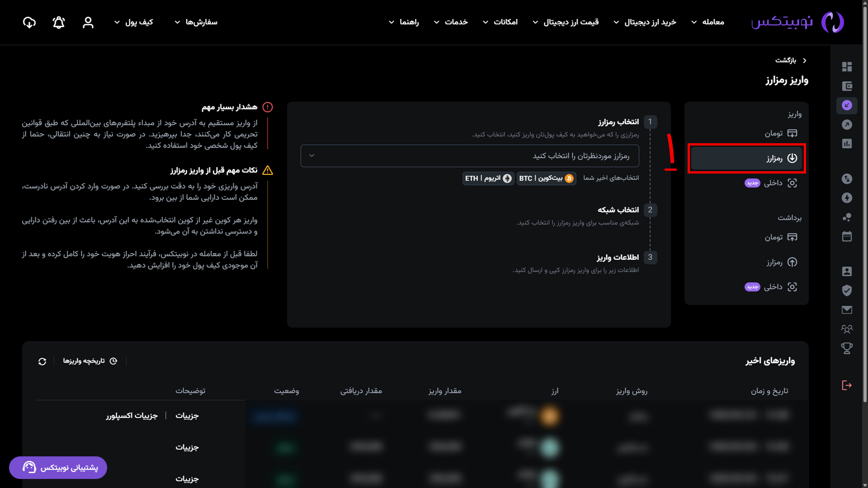Image resolution: width=868 pixels, height=488 pixels.
Task: Open the notifications bell icon
Action: coord(59,22)
